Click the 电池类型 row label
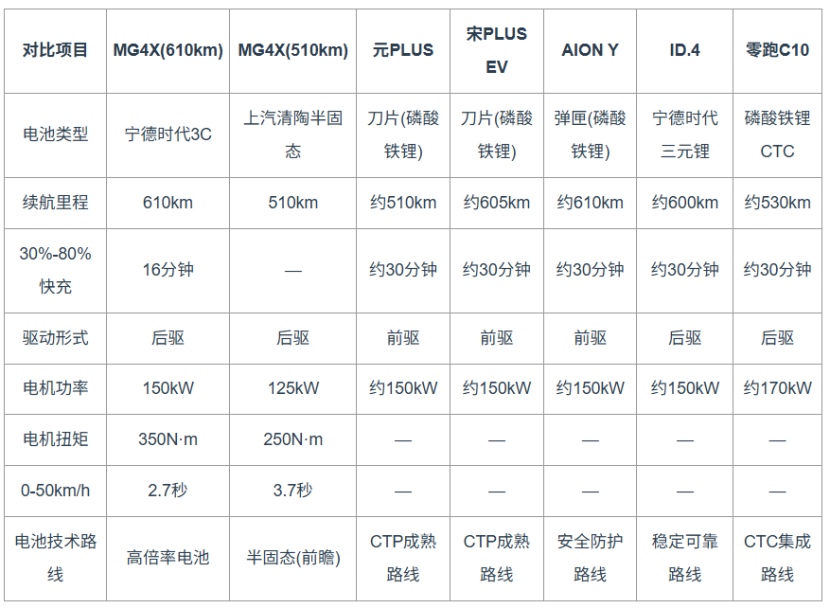This screenshot has width=830, height=608. (x=55, y=135)
